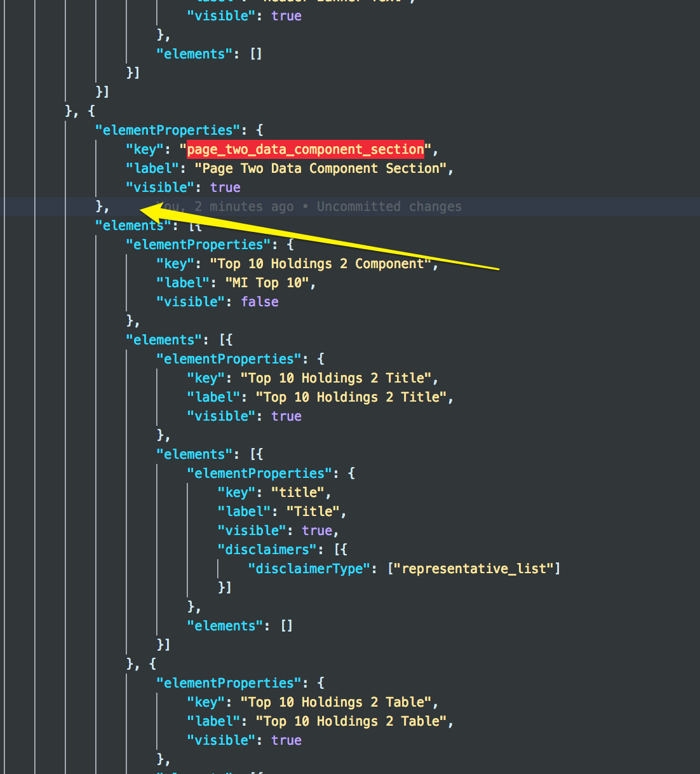The width and height of the screenshot is (700, 774).
Task: Click the visible true under Page Two label
Action: pos(225,187)
